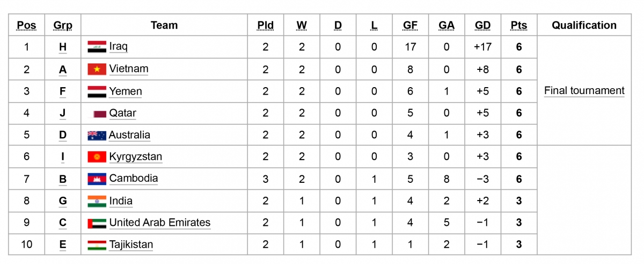Click the United Arab Emirates flag icon
Image resolution: width=644 pixels, height=264 pixels.
coord(97,223)
